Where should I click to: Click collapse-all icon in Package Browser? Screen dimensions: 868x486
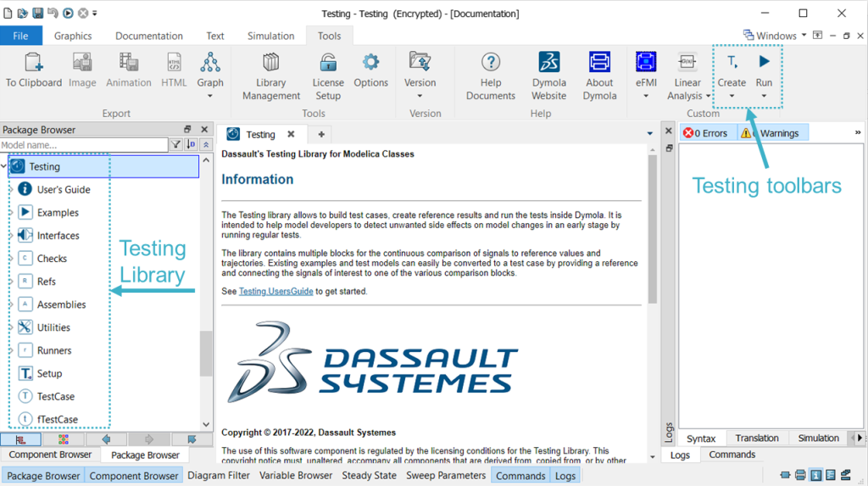coord(206,145)
